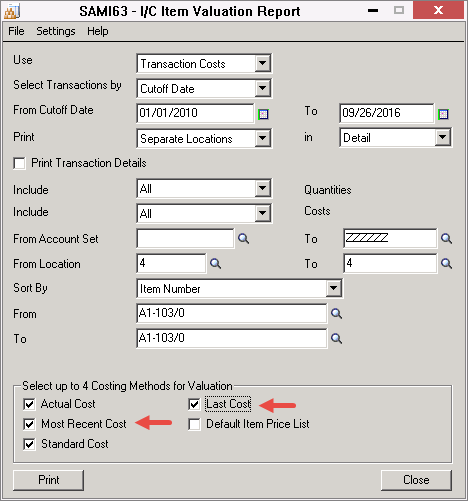Click the Print button

[x=49, y=480]
